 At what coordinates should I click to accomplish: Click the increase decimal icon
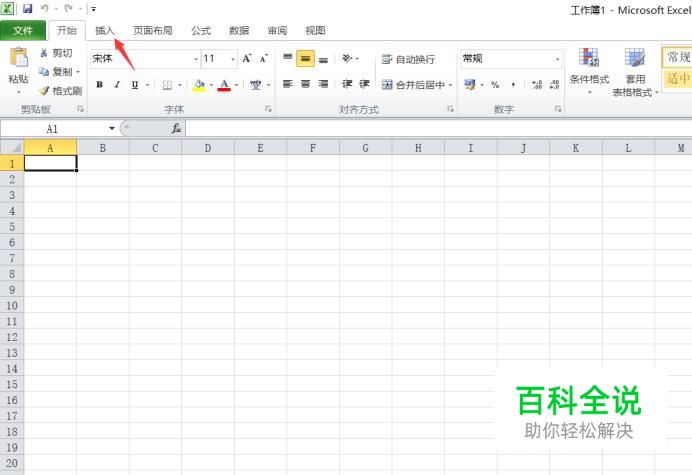[x=537, y=84]
